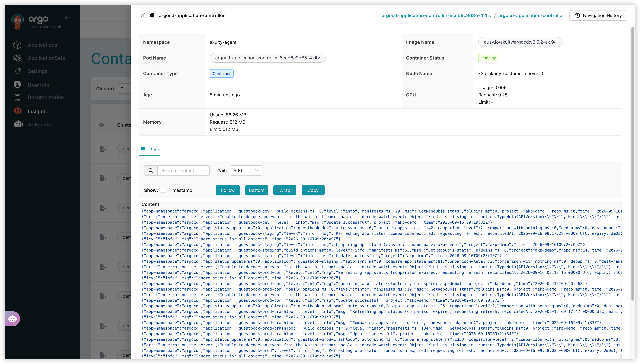Click the ApplicationSets stacked-cubes icon
The height and width of the screenshot is (364, 640).
coord(18,58)
